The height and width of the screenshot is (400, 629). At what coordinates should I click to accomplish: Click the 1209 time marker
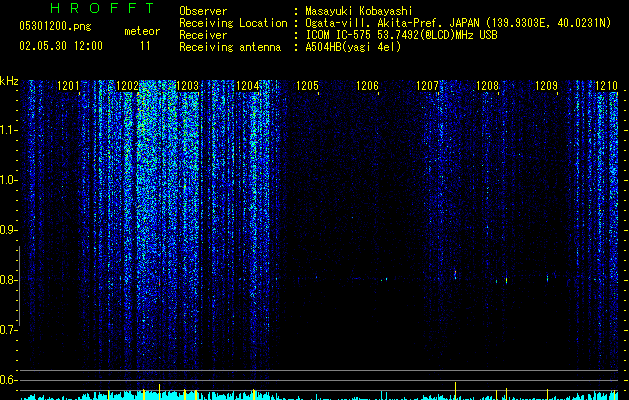click(546, 85)
